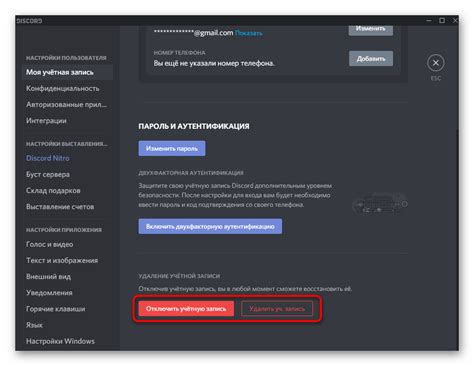
Task: Open Конфиденциальность settings
Action: click(63, 88)
